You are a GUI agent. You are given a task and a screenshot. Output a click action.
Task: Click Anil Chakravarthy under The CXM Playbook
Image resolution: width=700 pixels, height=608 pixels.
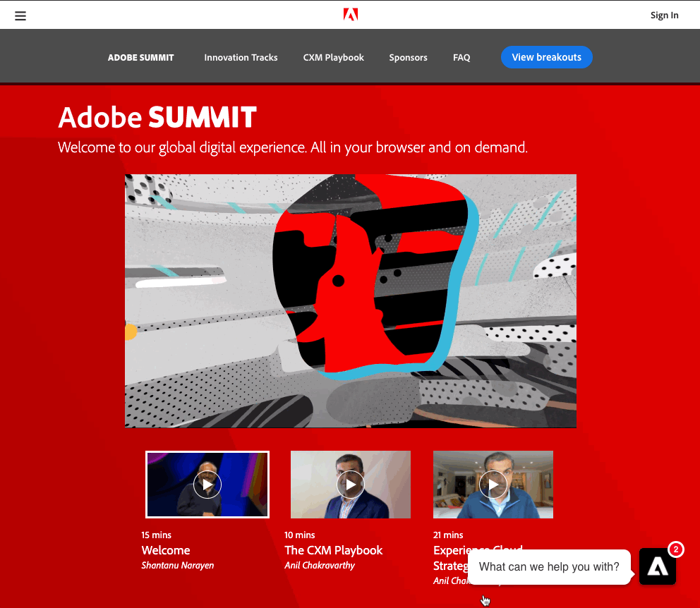coord(320,565)
